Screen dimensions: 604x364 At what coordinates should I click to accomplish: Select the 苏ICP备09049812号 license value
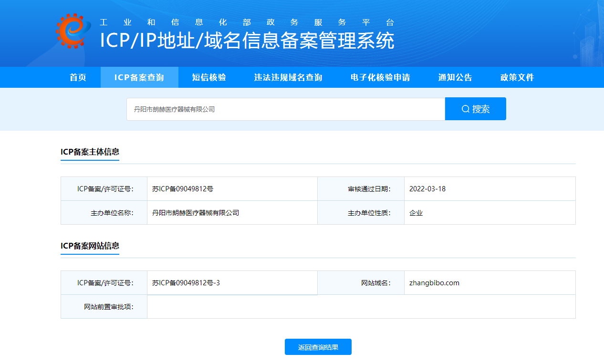click(x=183, y=189)
